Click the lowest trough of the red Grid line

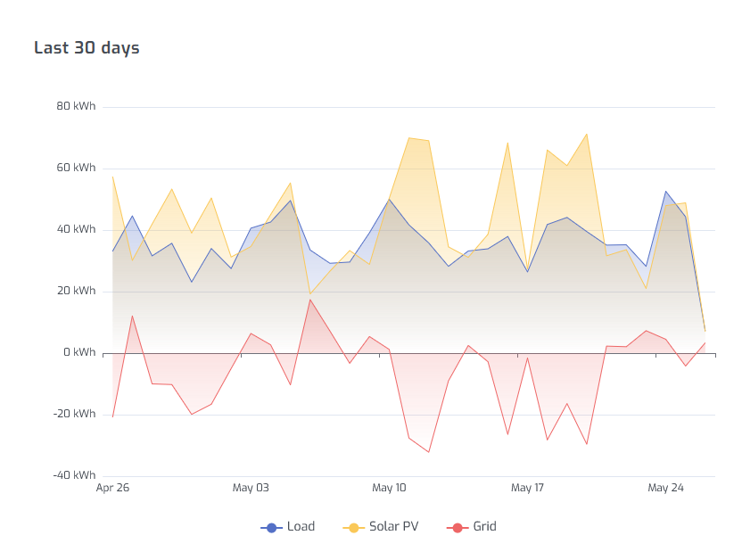tap(429, 452)
